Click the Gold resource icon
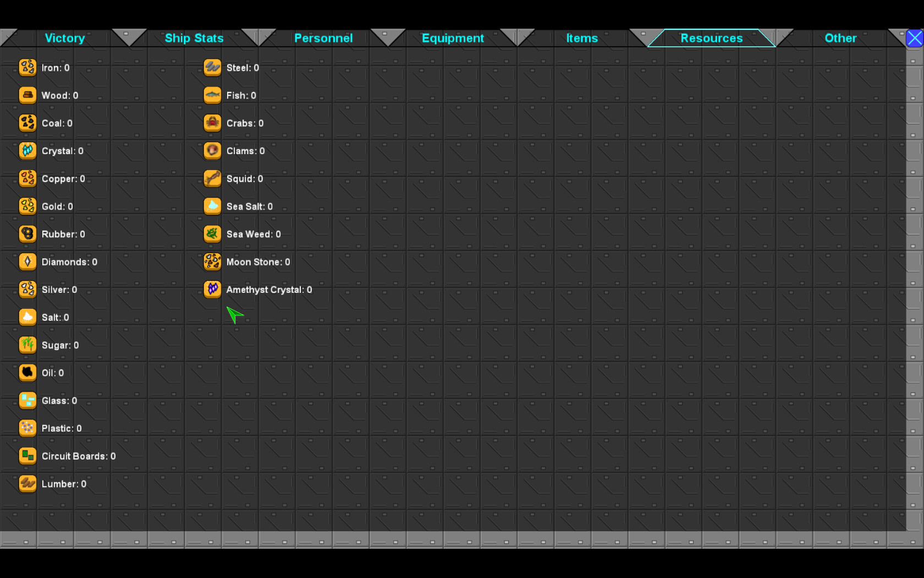Image resolution: width=924 pixels, height=578 pixels. coord(28,206)
